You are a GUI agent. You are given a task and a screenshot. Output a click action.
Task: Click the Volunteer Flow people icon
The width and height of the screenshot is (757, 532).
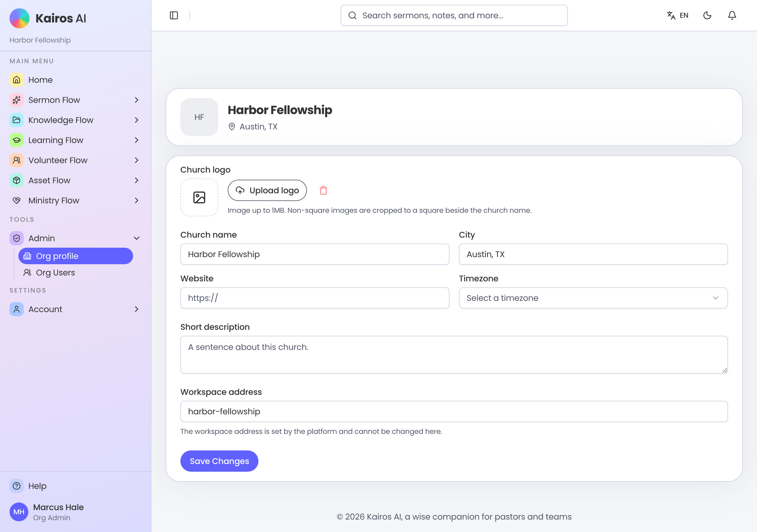coord(17,160)
